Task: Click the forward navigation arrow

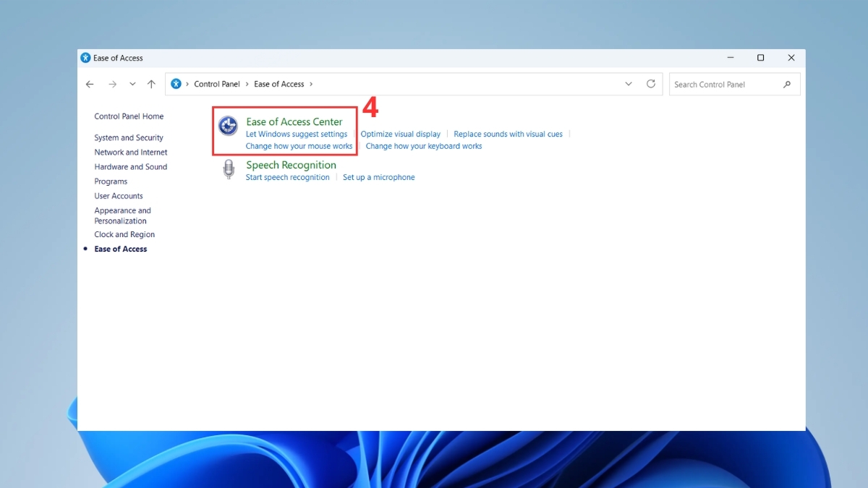Action: pyautogui.click(x=112, y=85)
